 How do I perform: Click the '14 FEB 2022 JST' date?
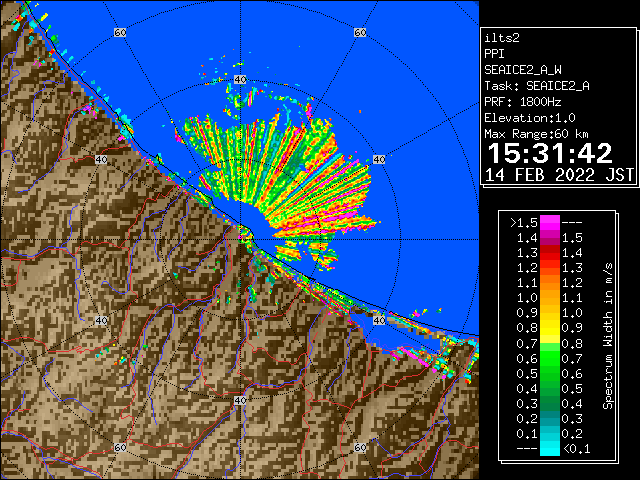(559, 175)
